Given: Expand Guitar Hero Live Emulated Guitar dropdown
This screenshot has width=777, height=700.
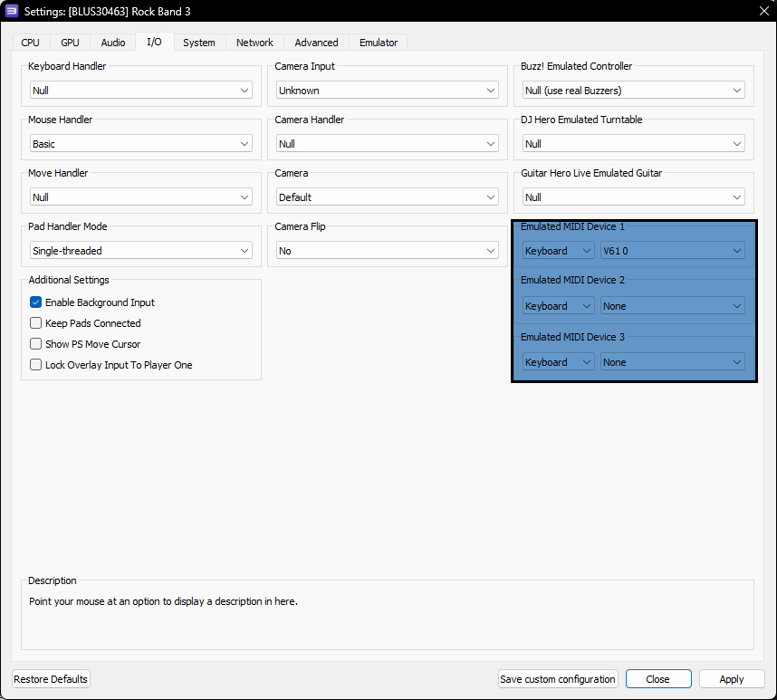Looking at the screenshot, I should tap(634, 197).
